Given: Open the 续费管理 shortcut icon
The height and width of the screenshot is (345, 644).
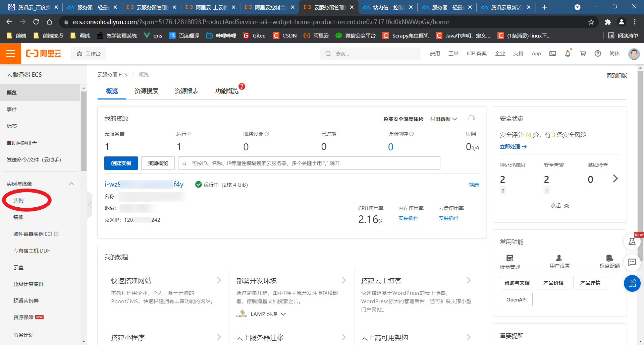Looking at the screenshot, I should click(510, 258).
